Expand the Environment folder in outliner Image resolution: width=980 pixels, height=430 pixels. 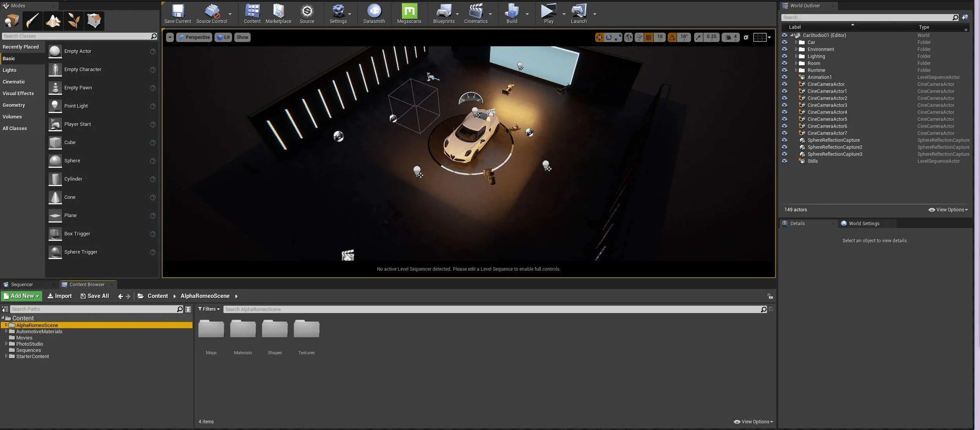[x=796, y=49]
